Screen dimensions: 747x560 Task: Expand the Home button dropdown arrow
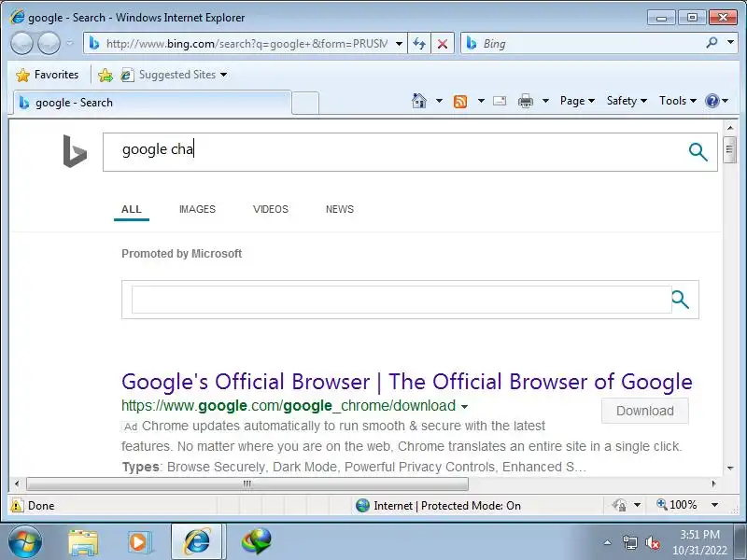point(439,101)
